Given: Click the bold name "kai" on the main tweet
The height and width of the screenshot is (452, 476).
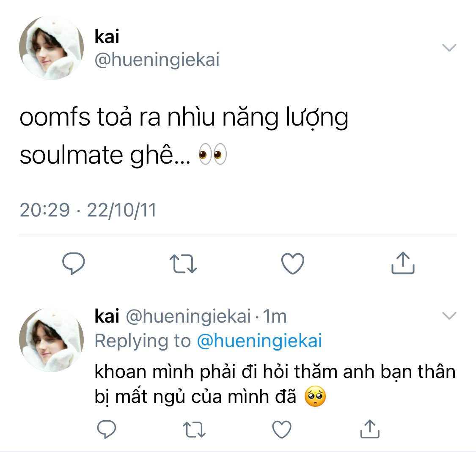Looking at the screenshot, I should coord(107,37).
